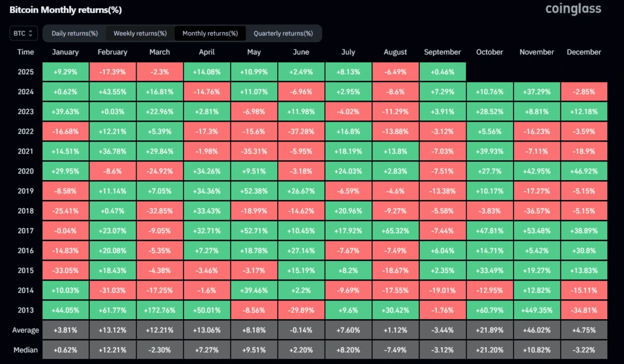
Task: Click the Time column header
Action: coord(26,52)
